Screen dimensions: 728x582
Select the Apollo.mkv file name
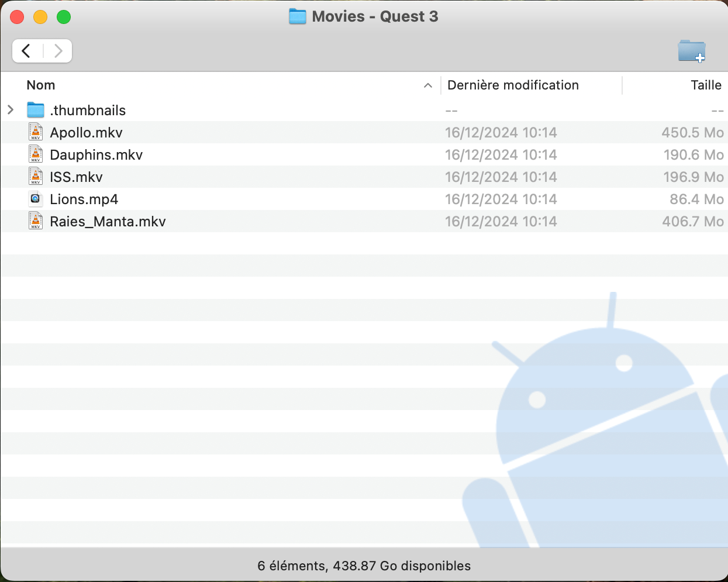[x=87, y=133]
